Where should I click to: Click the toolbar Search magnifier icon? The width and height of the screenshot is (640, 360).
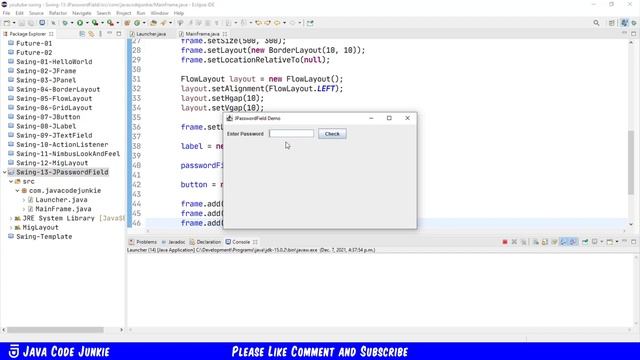coord(596,23)
